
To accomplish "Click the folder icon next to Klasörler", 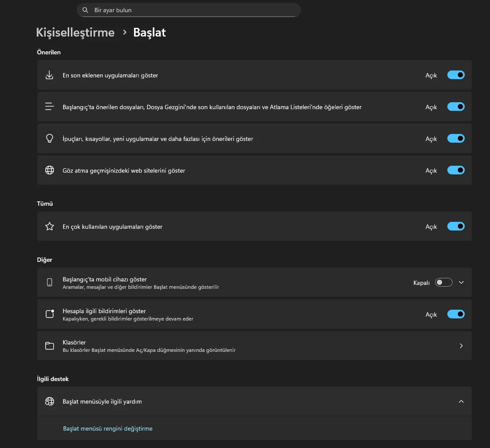I will 50,346.
